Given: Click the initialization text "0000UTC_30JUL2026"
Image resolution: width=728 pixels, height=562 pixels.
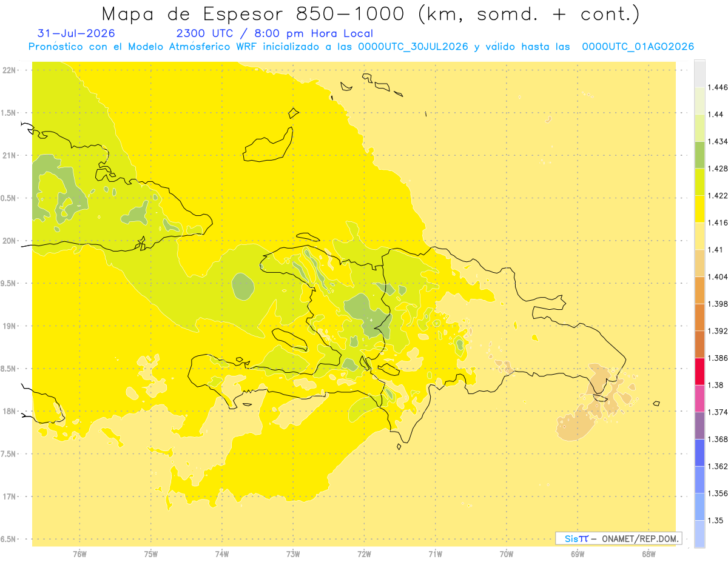Looking at the screenshot, I should (413, 47).
